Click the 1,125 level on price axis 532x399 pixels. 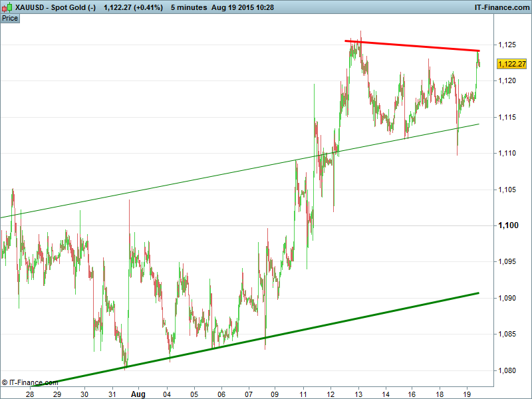[508, 45]
